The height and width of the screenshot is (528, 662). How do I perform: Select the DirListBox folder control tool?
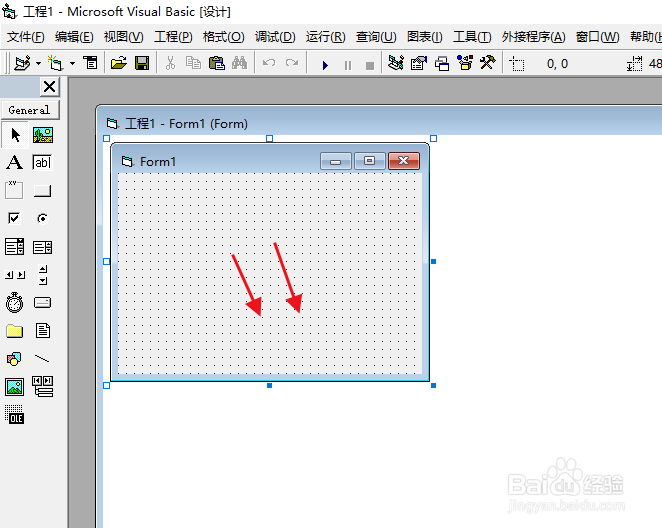14,331
